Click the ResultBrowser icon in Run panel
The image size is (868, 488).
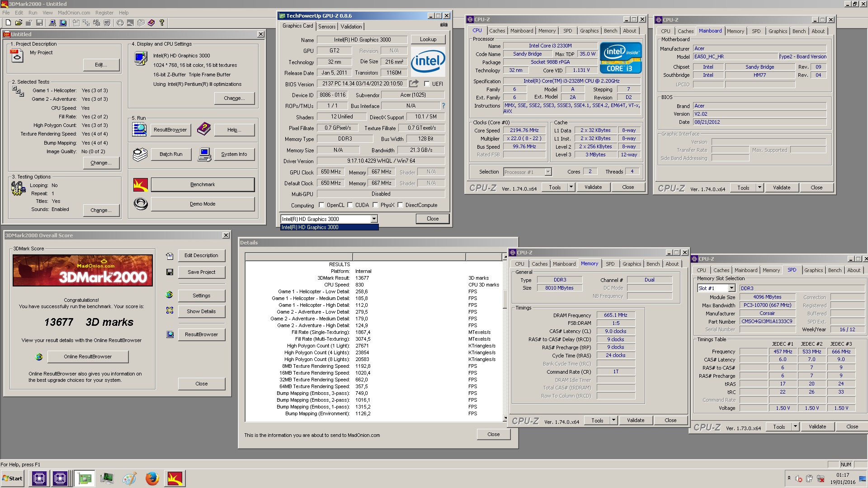pos(139,130)
